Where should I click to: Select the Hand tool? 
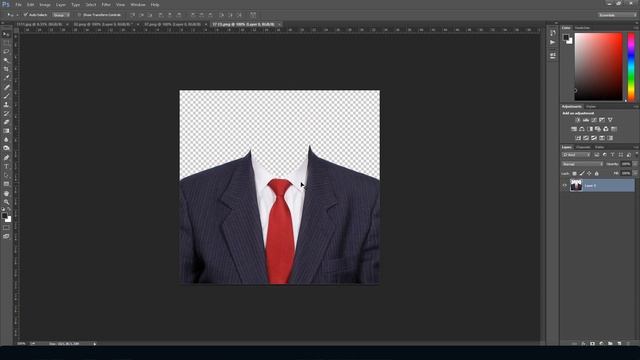(6, 193)
